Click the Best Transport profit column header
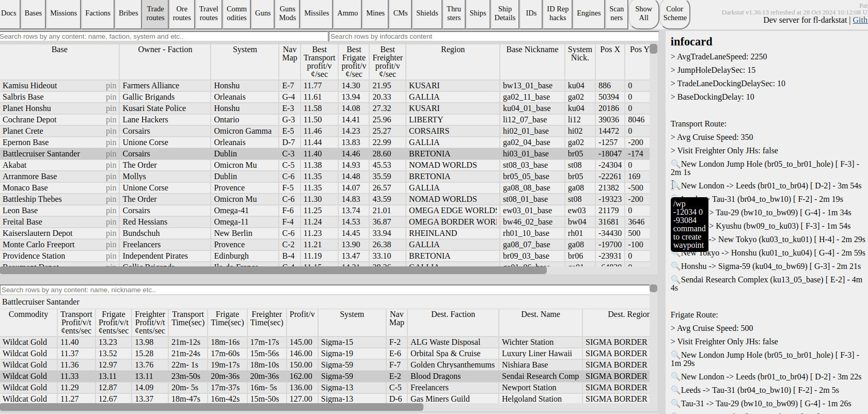 tap(320, 62)
